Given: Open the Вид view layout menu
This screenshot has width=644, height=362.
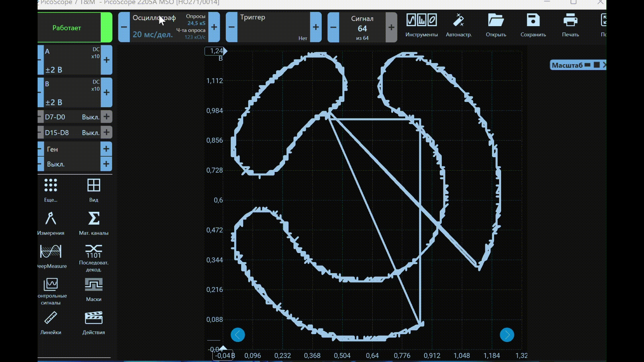Looking at the screenshot, I should coord(94,186).
